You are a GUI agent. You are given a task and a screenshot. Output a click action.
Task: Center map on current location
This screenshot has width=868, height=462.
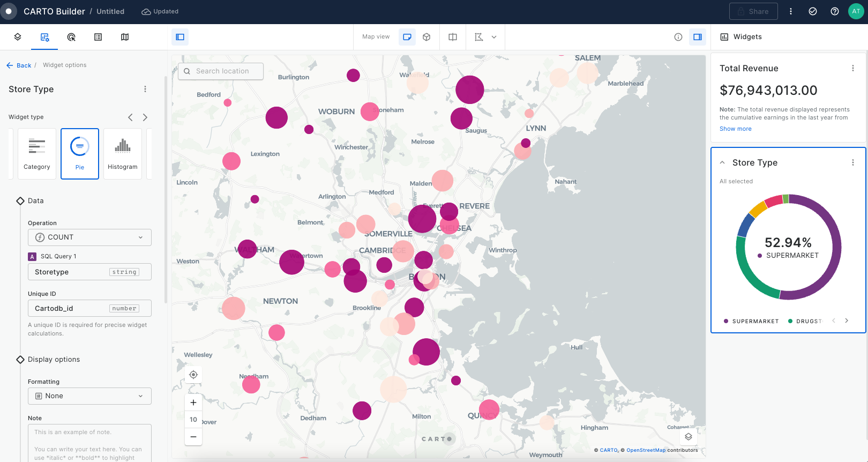pos(193,375)
